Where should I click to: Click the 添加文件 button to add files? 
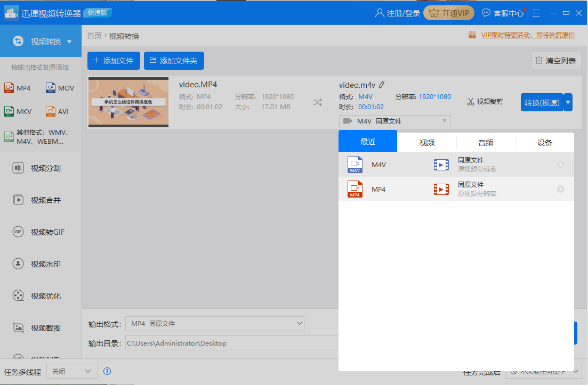[114, 60]
